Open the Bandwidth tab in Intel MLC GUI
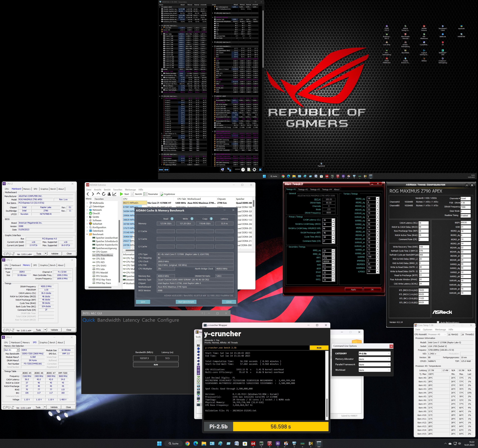478x448 pixels. coord(109,320)
